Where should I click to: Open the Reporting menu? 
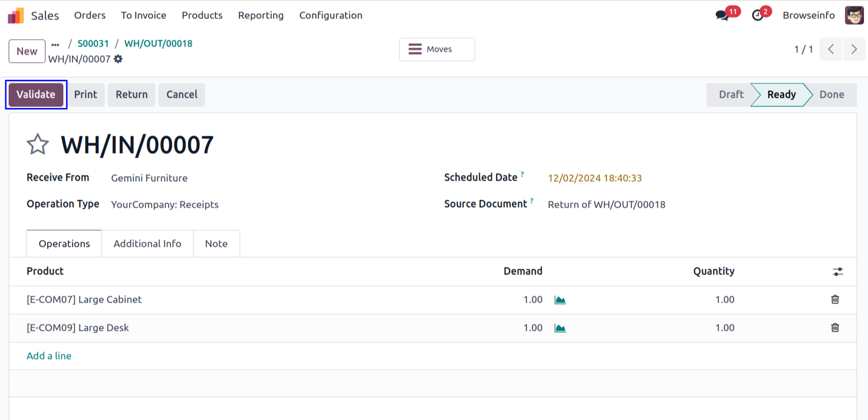click(261, 16)
